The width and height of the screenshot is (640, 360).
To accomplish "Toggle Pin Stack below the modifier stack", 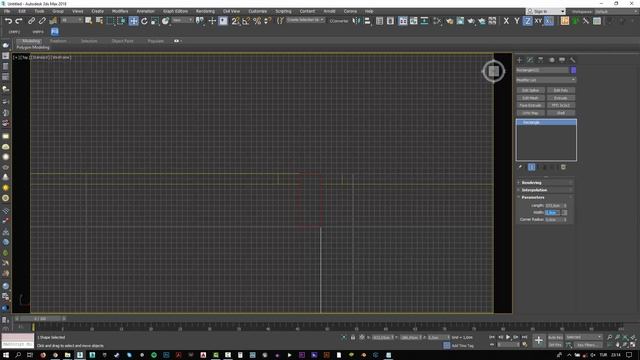I will coord(520,167).
